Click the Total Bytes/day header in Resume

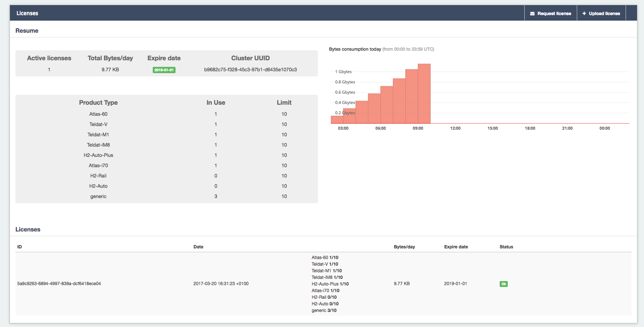pos(110,58)
